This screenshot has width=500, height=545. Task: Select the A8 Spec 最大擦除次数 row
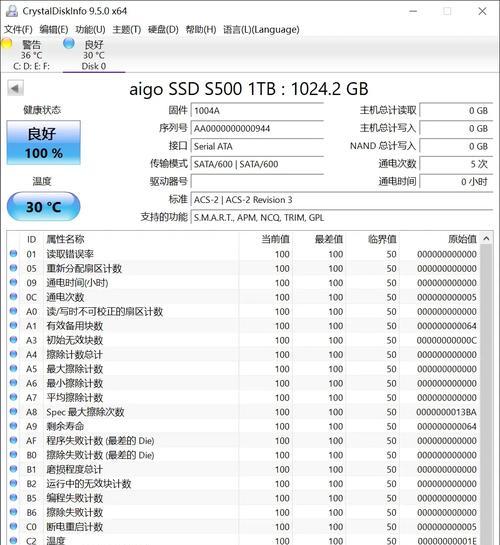(243, 412)
